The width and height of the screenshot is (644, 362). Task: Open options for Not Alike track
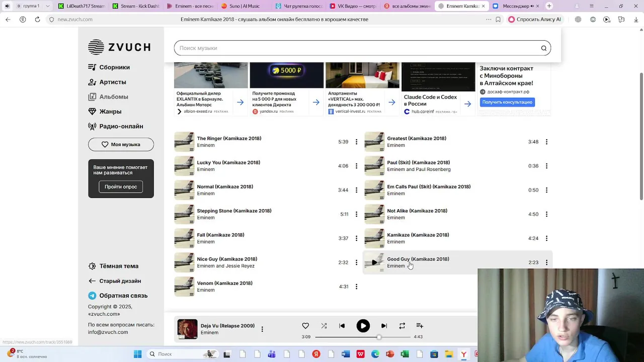pos(546,214)
